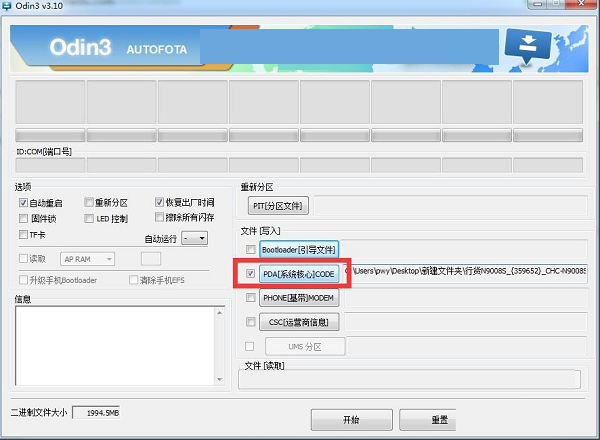The image size is (600, 440).
Task: Enable the 擦除所有闪存 checkbox
Action: pyautogui.click(x=160, y=218)
